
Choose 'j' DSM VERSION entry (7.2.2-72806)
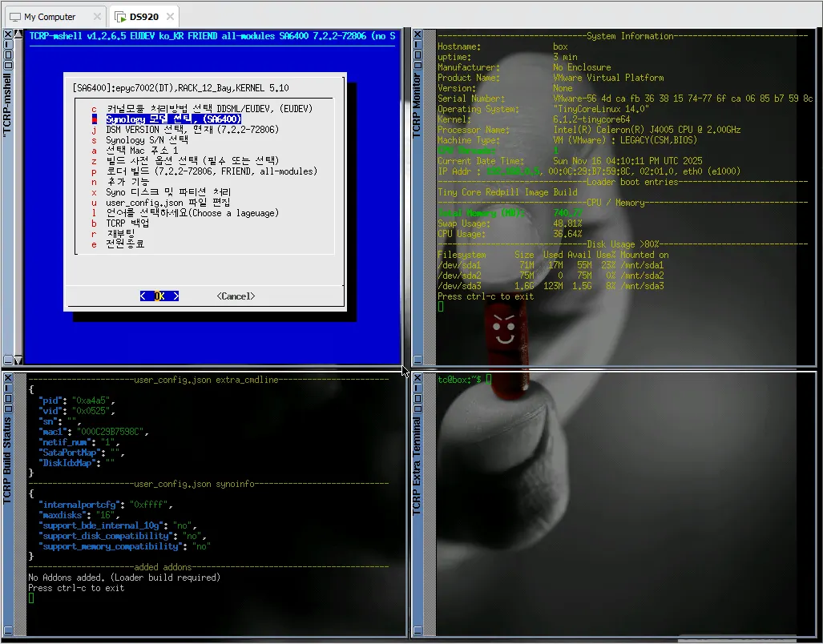(x=185, y=130)
